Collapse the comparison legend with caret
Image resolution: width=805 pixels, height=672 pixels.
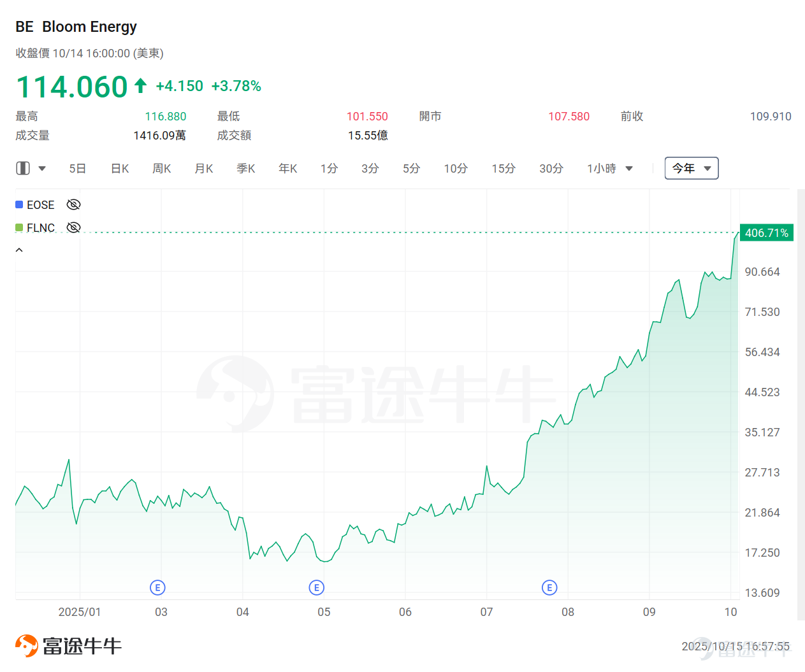click(x=19, y=250)
